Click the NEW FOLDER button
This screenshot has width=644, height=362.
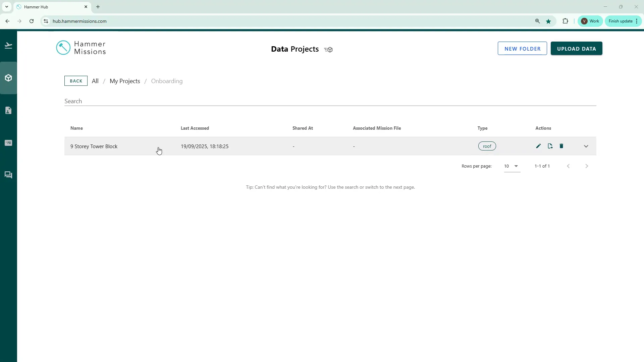pos(522,49)
